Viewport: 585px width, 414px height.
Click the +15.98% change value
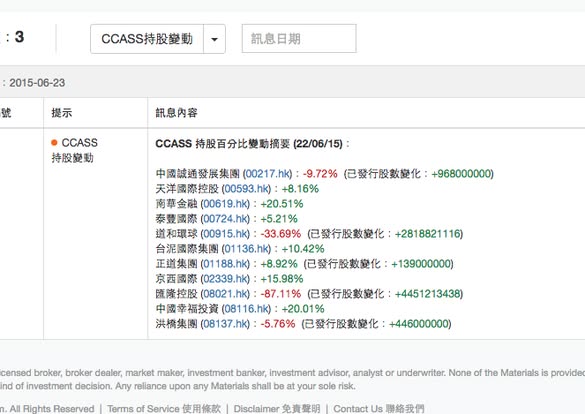pyautogui.click(x=282, y=279)
